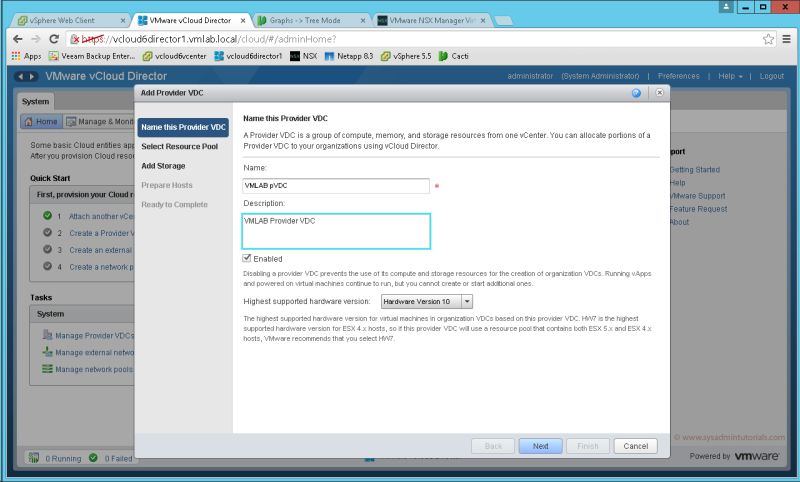Open the Manage & Monitor tab
The width and height of the screenshot is (800, 482).
(99, 121)
